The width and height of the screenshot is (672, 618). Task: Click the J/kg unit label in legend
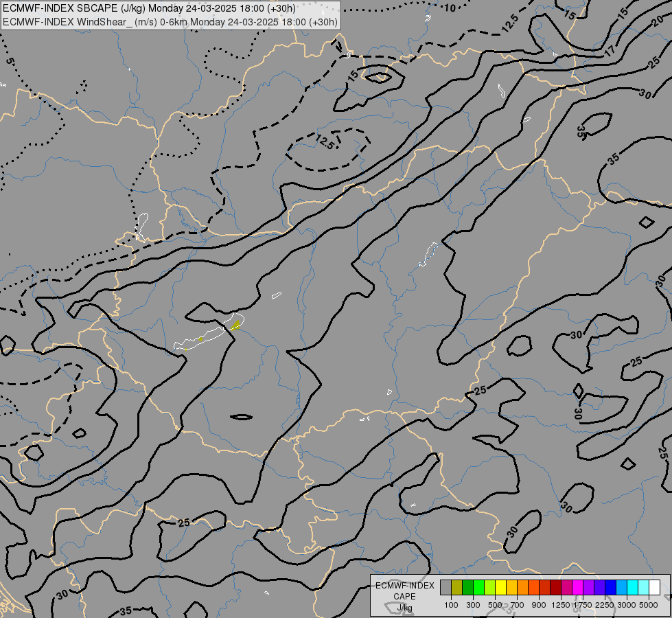(x=404, y=608)
